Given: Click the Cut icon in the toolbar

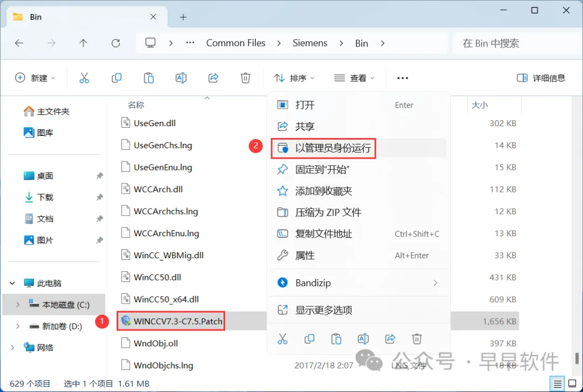Looking at the screenshot, I should point(84,78).
